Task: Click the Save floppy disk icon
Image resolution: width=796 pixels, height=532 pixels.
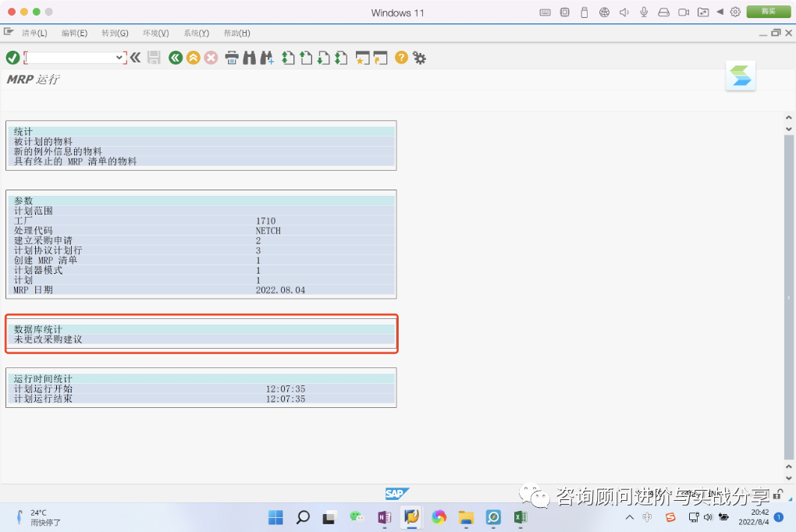Action: (154, 58)
